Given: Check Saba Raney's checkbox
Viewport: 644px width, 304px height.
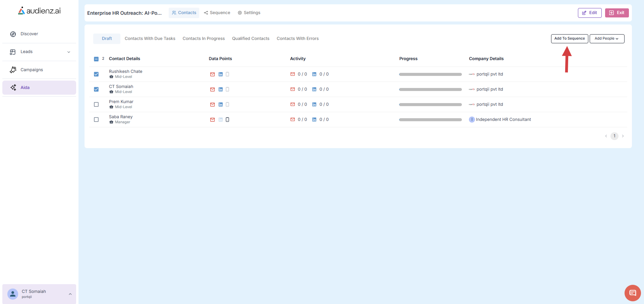Looking at the screenshot, I should (96, 120).
